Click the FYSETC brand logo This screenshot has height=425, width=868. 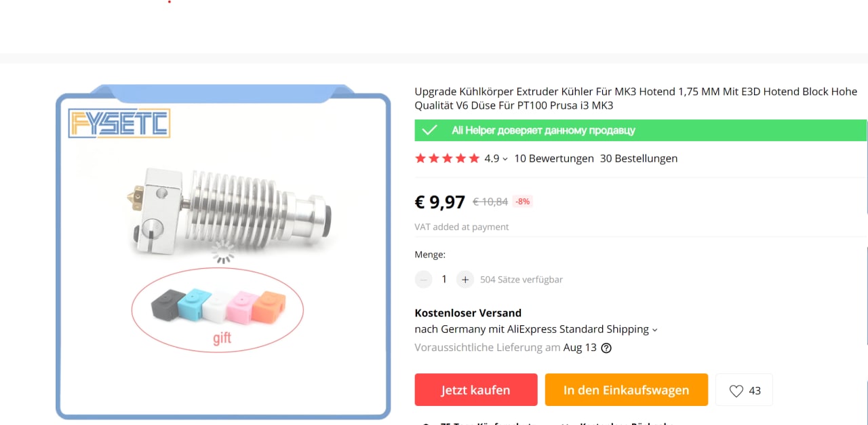[119, 124]
